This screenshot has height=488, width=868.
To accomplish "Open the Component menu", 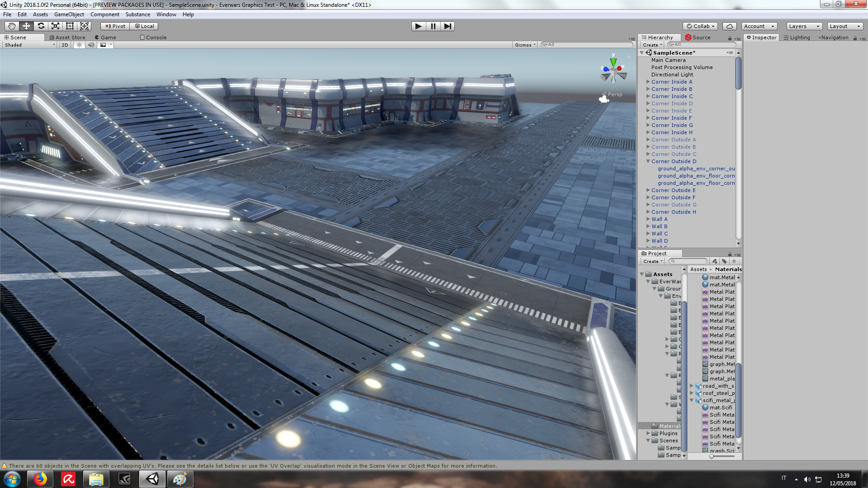I will point(104,14).
